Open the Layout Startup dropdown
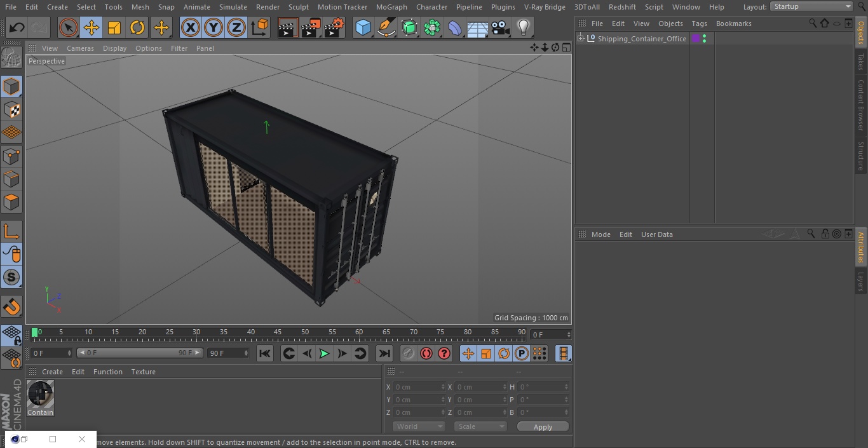This screenshot has width=868, height=448. click(811, 6)
